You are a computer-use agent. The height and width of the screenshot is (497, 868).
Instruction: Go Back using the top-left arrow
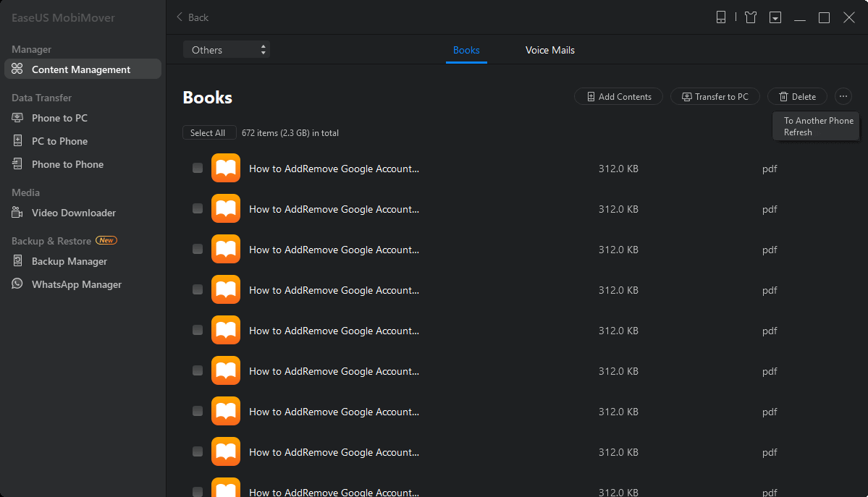click(x=193, y=17)
